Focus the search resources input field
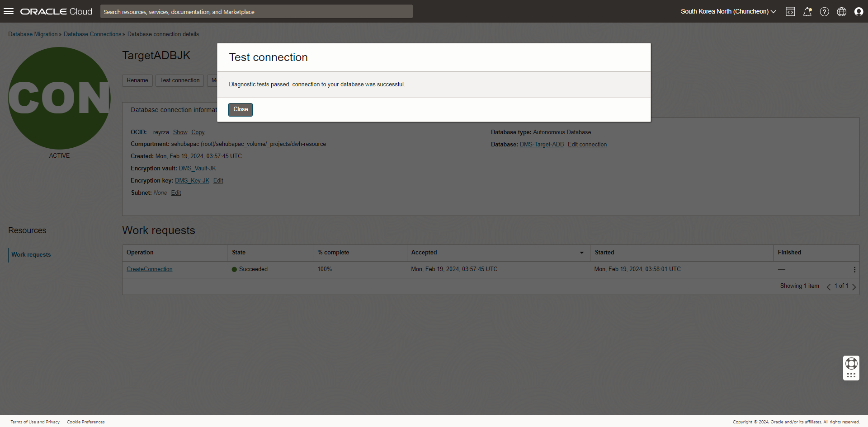Viewport: 868px width, 427px height. (256, 12)
